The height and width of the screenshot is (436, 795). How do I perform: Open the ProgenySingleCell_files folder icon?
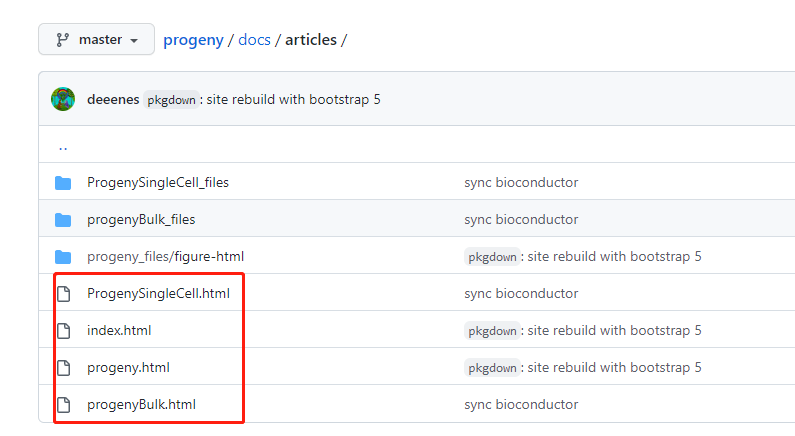point(63,183)
